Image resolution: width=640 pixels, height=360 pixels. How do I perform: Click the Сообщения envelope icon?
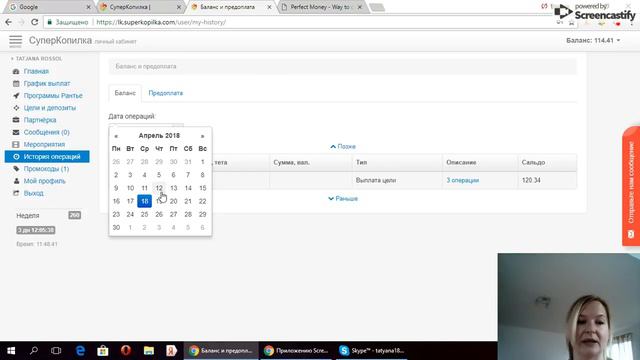pyautogui.click(x=16, y=132)
